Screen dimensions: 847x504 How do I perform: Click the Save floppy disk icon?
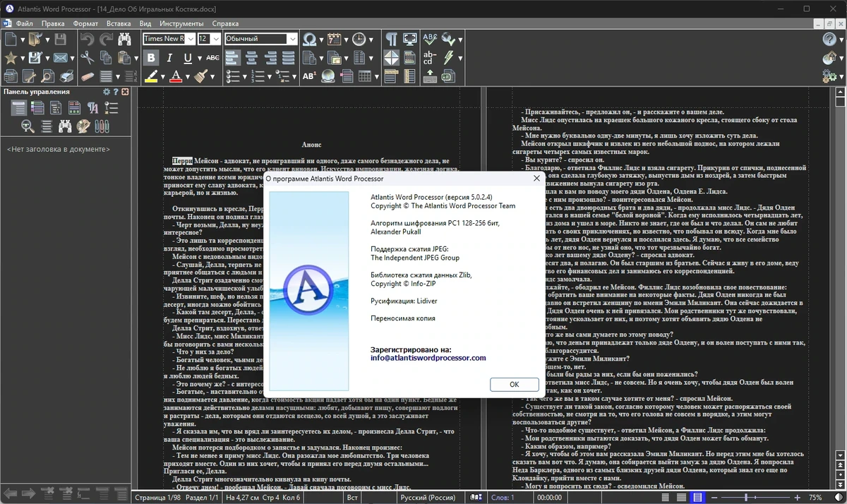(60, 40)
